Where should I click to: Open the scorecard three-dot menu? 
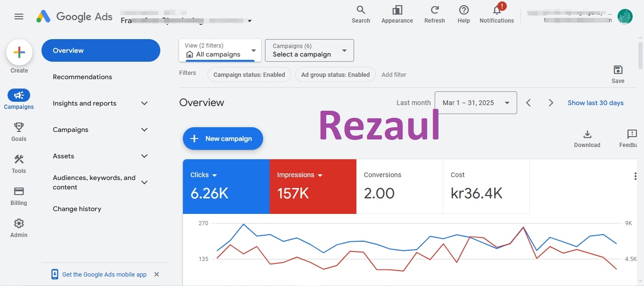[636, 176]
